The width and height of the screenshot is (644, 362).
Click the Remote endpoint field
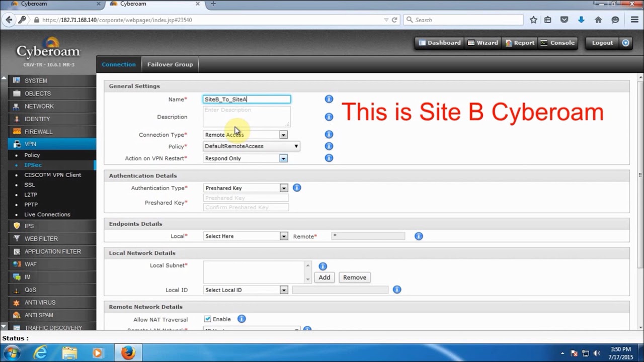[368, 236]
